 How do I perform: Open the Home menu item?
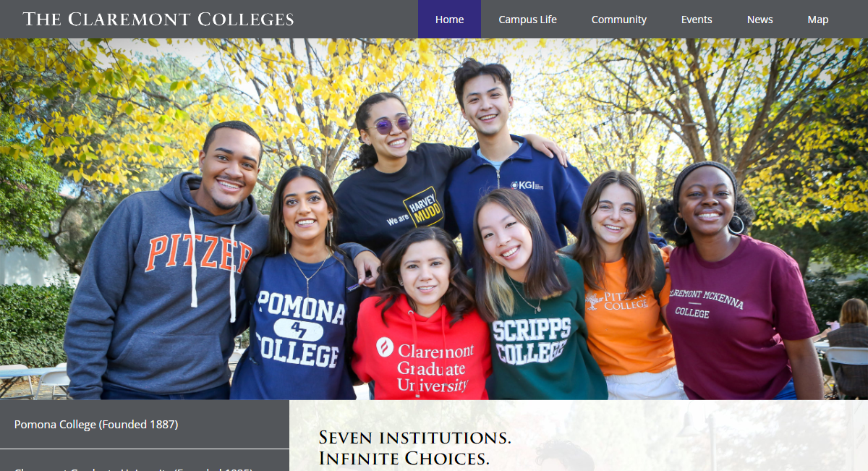tap(449, 20)
